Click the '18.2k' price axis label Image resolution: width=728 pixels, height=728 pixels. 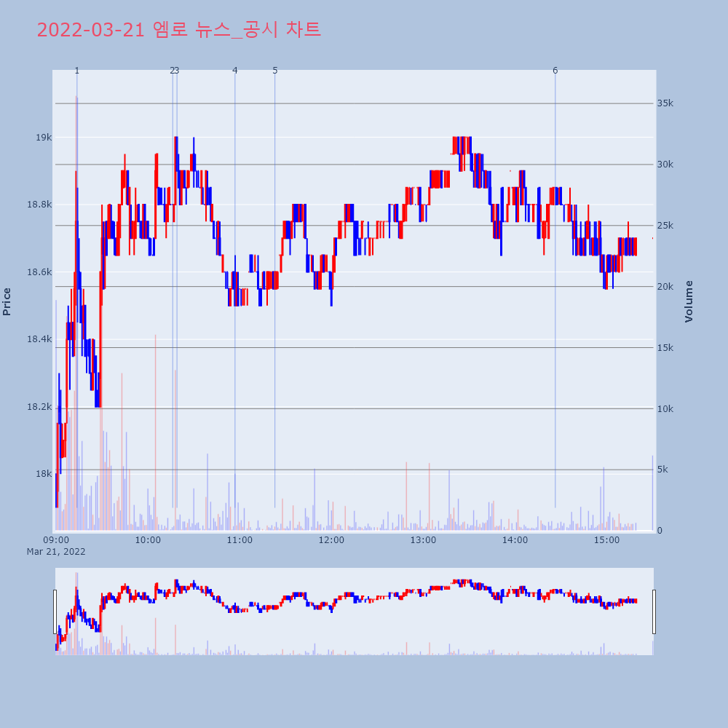(x=39, y=407)
